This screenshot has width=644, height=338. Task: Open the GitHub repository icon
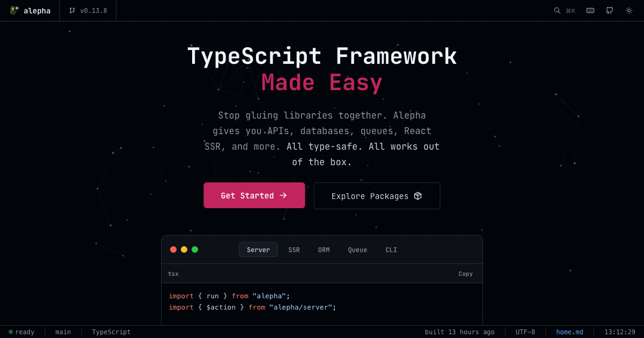[x=610, y=10]
